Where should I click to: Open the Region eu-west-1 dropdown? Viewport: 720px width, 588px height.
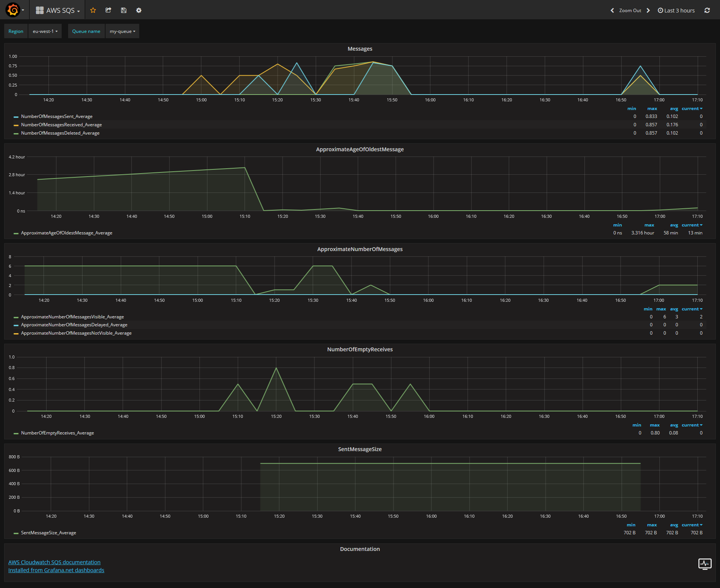click(45, 31)
